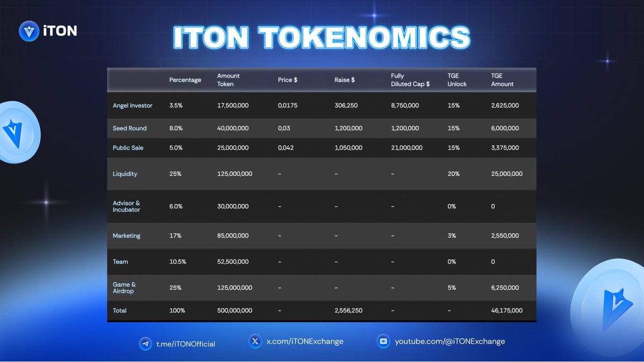Click the 1,050,000 raise value
Image resolution: width=644 pixels, height=362 pixels.
click(x=348, y=147)
